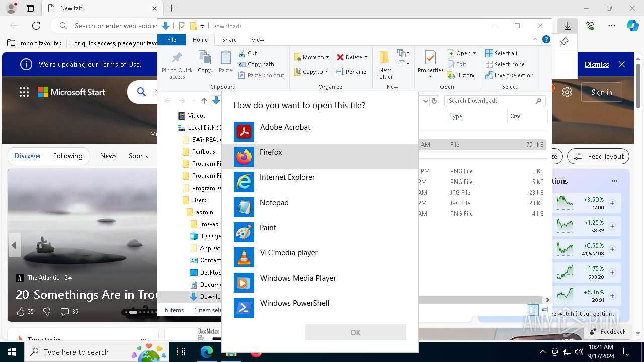The width and height of the screenshot is (644, 362).
Task: Select the Videos item in navigation tree
Action: point(192,116)
